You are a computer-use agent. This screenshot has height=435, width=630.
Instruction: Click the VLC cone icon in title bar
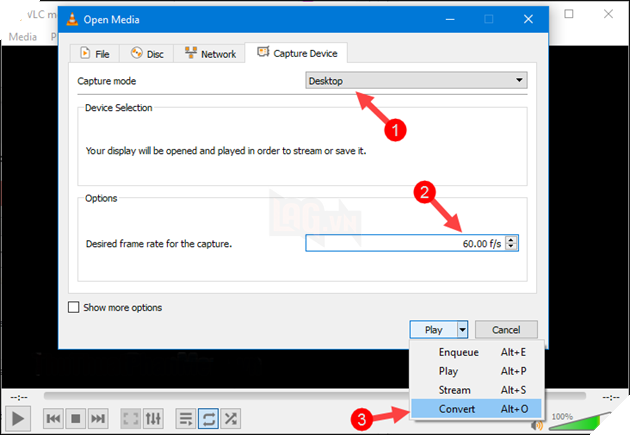coord(72,19)
